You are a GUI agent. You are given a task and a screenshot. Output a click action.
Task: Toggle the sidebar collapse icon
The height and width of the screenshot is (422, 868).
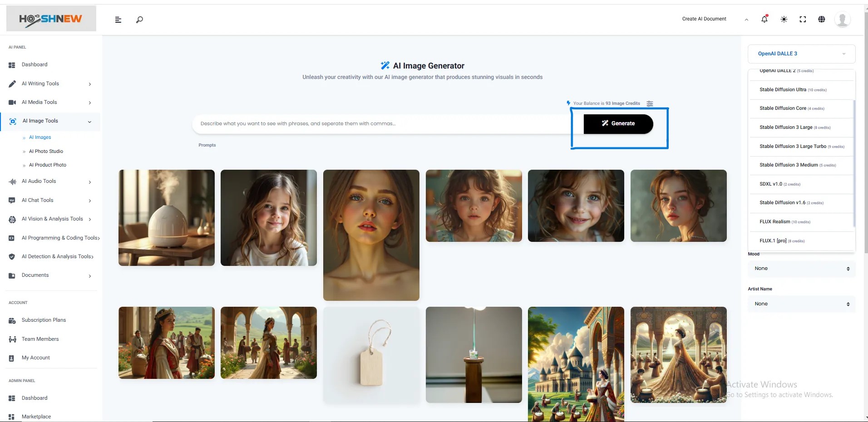click(x=118, y=20)
